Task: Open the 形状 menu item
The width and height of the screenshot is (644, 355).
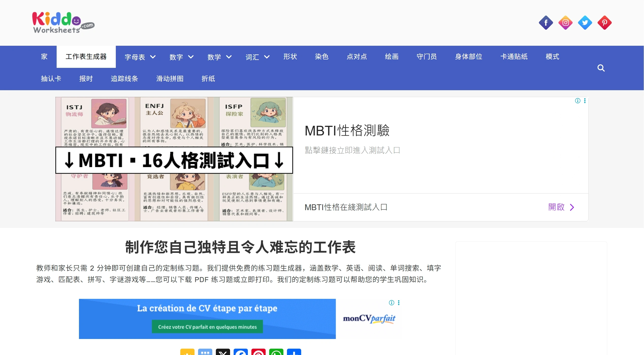Action: coord(290,57)
